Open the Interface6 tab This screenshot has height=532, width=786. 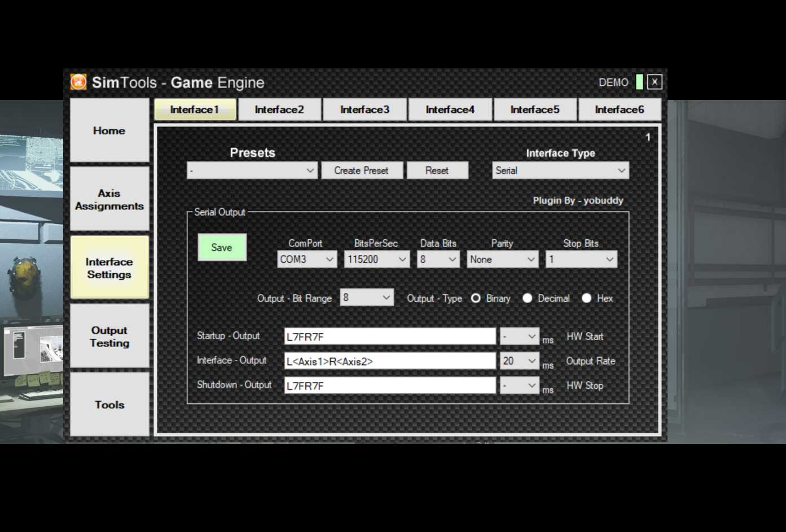point(620,109)
